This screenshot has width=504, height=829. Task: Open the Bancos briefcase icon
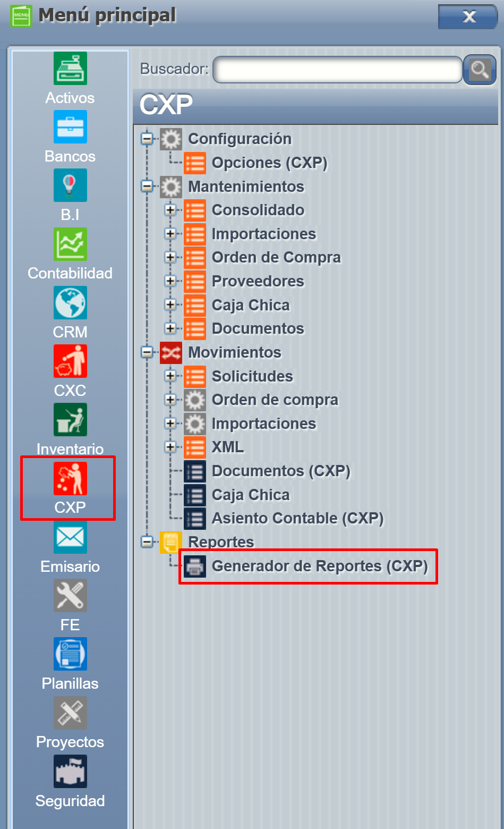click(70, 127)
